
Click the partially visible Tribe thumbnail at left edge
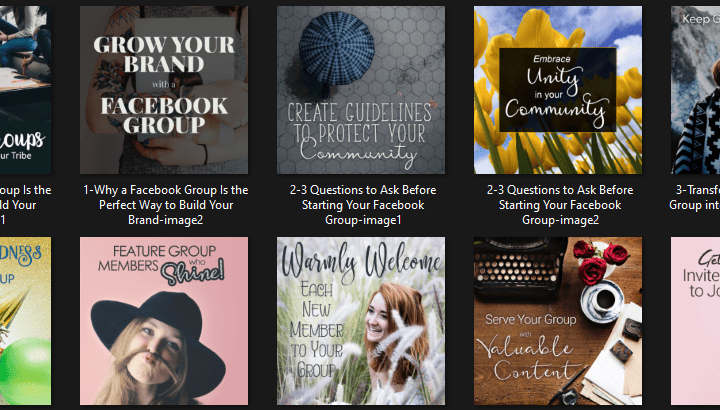(x=25, y=90)
